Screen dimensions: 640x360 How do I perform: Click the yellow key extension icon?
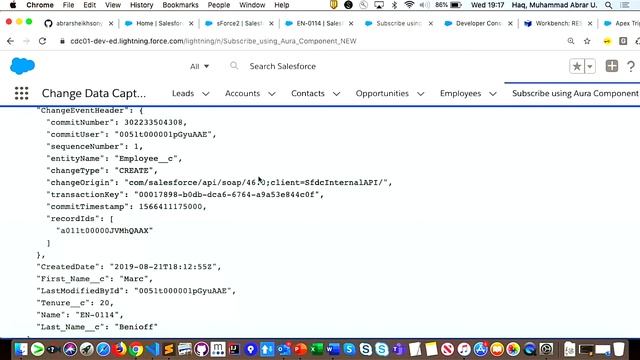(607, 41)
